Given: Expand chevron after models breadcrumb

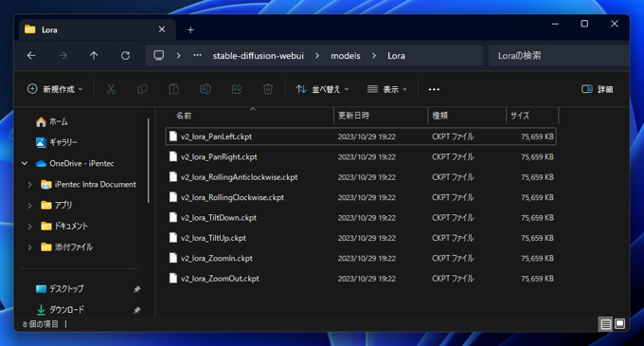Looking at the screenshot, I should coord(374,56).
